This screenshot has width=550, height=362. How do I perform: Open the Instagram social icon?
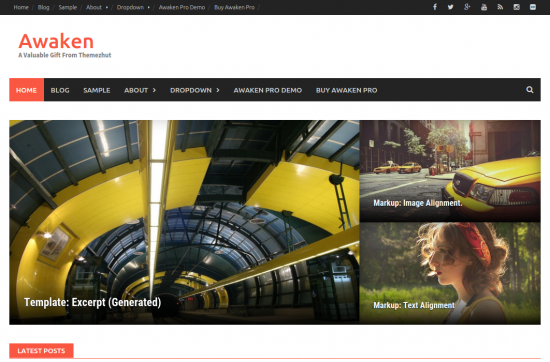tap(516, 7)
